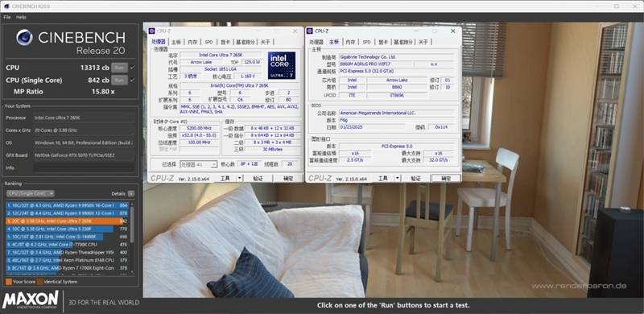Switch to SPD tab in left CPU-Z

click(x=209, y=42)
